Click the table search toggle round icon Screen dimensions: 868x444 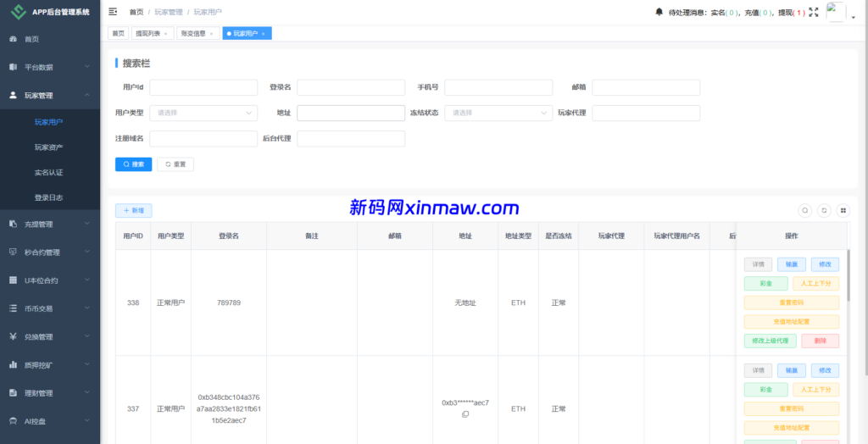[805, 210]
